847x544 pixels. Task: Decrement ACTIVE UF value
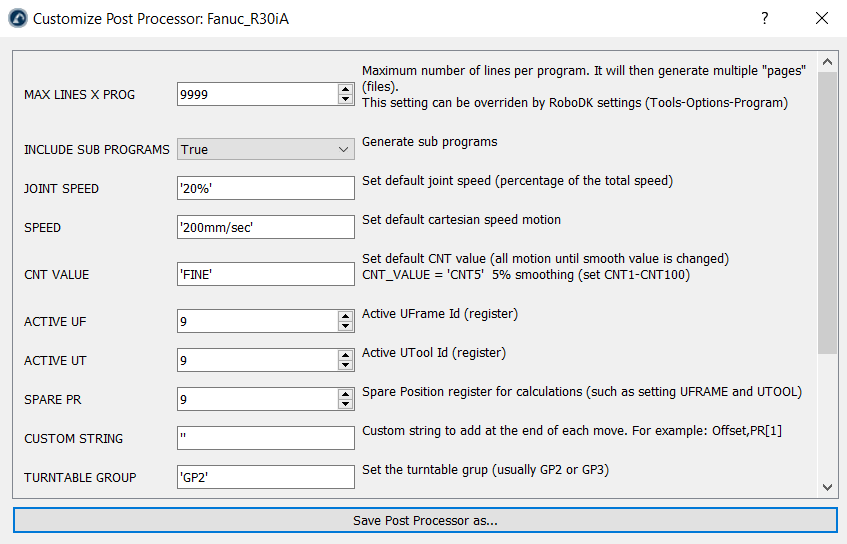(x=345, y=327)
